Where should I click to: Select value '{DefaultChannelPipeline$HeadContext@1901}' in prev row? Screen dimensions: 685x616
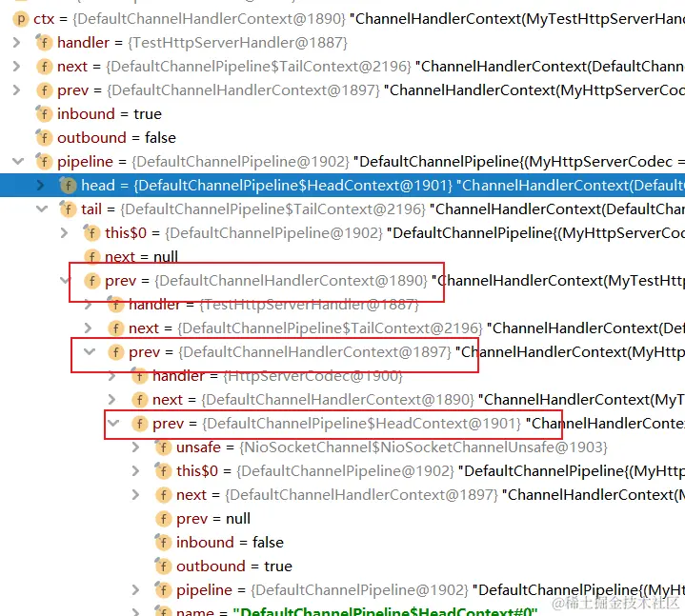pos(361,424)
